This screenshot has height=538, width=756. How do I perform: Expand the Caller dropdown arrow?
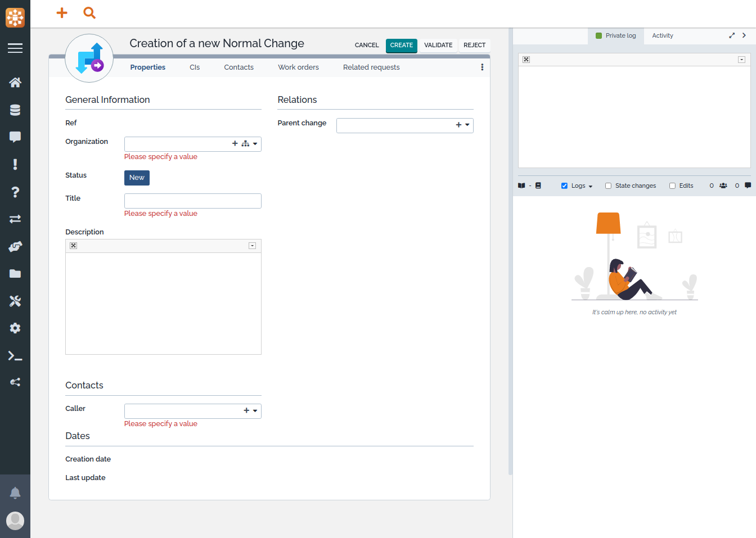255,411
